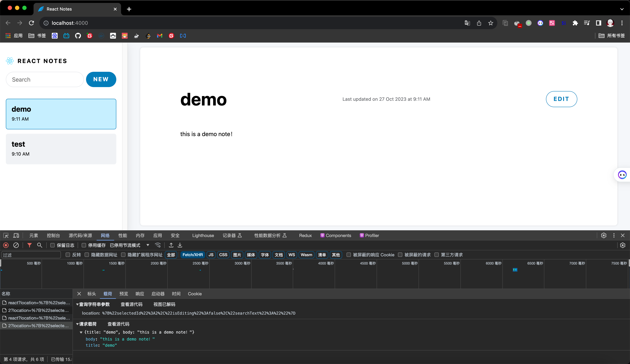Click the export HAR download icon
Image resolution: width=630 pixels, height=364 pixels.
pos(180,245)
